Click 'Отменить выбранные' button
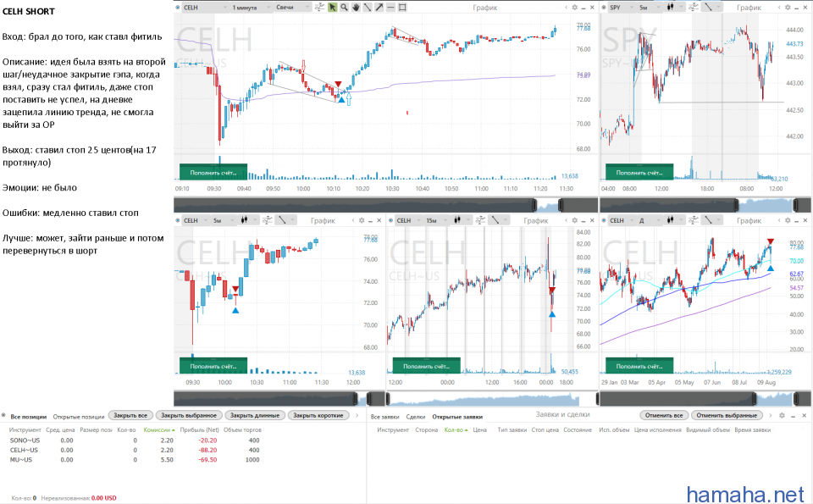This screenshot has width=813, height=504. pyautogui.click(x=727, y=415)
